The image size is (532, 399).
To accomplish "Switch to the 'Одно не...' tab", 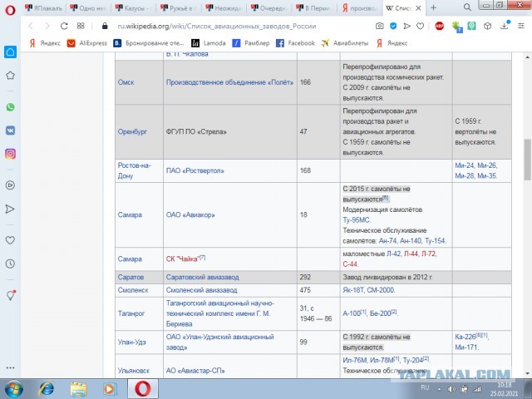I will [x=89, y=7].
